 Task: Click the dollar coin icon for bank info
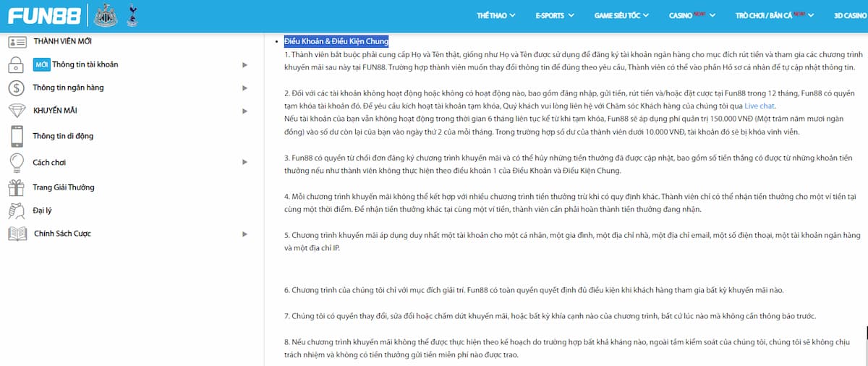(x=17, y=88)
